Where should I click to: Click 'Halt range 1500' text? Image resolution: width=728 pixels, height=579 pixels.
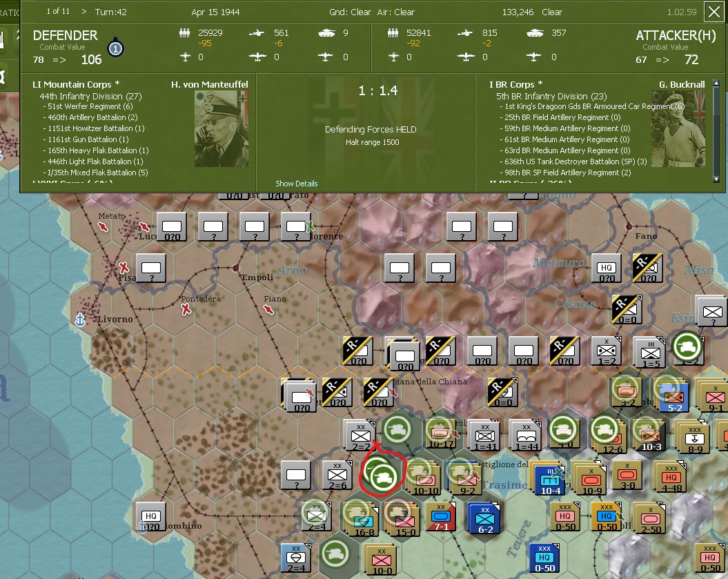click(373, 142)
